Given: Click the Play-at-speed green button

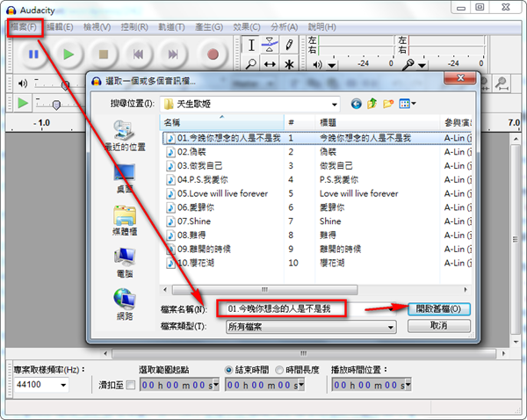Looking at the screenshot, I should point(23,103).
